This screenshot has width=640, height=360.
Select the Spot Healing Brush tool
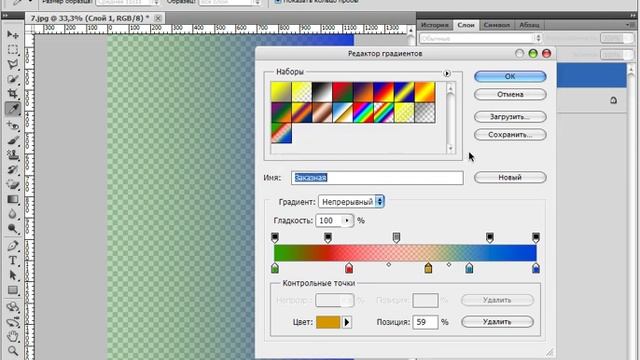(13, 126)
